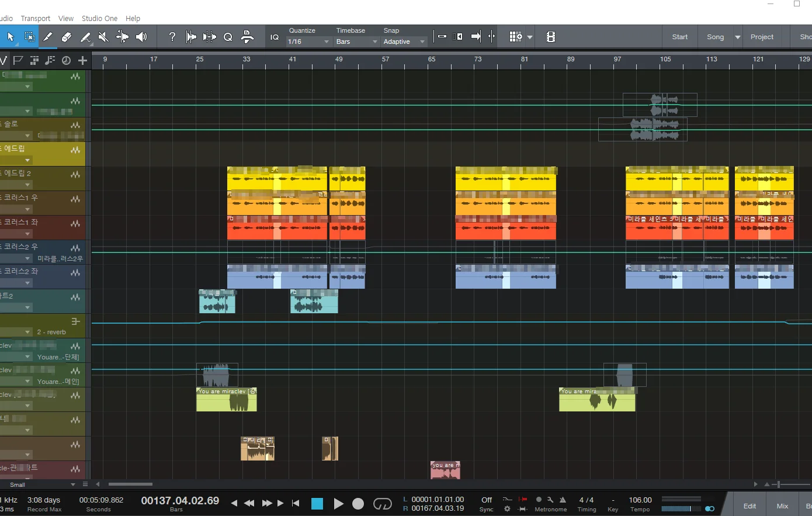Open the View menu
The width and height of the screenshot is (812, 516).
click(66, 18)
